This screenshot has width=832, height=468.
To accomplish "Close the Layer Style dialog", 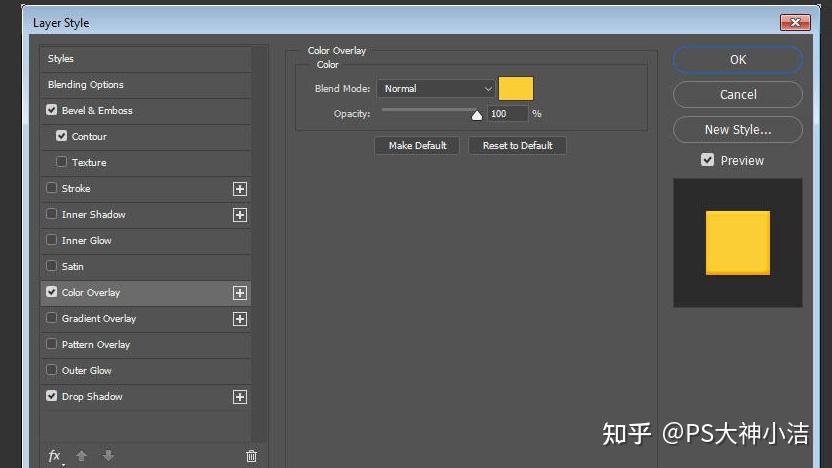I will [x=795, y=22].
